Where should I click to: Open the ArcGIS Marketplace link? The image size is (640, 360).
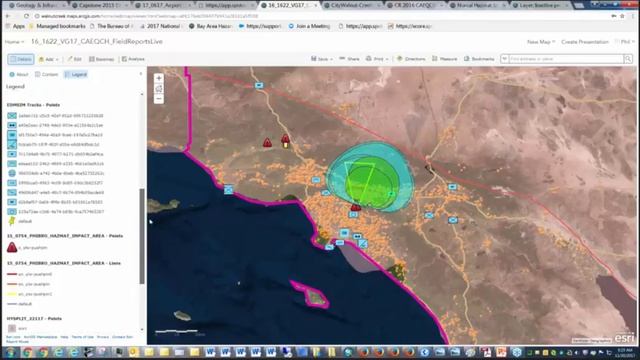[x=40, y=337]
